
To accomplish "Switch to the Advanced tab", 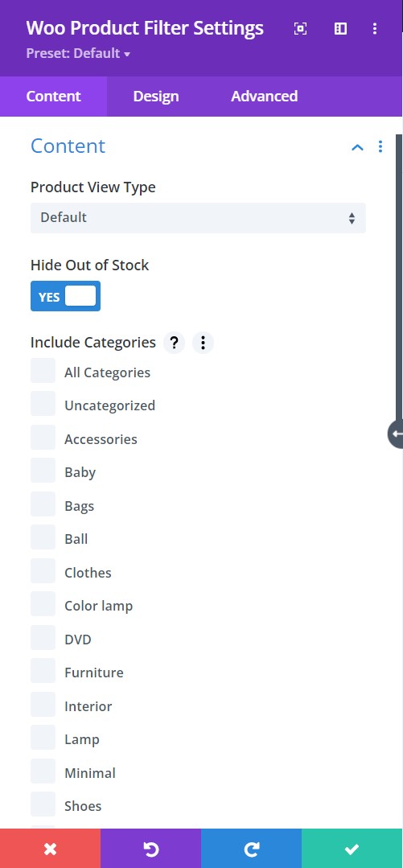I will click(x=264, y=97).
